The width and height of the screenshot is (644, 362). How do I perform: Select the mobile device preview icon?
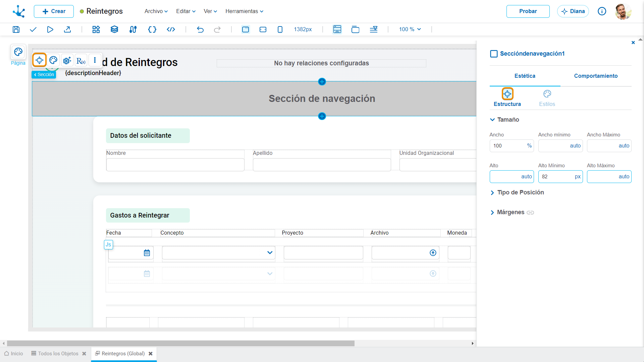click(280, 29)
